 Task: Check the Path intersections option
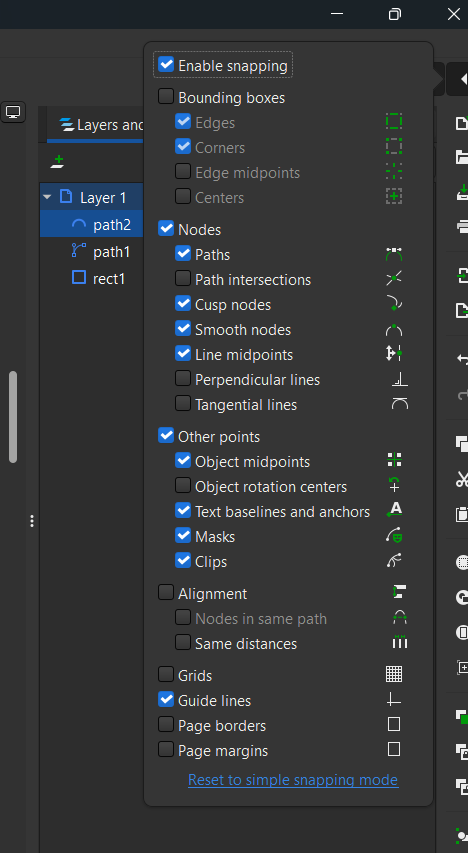[x=183, y=279]
